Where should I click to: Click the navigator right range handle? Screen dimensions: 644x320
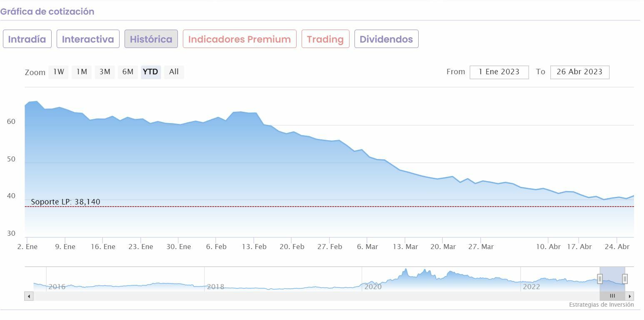(x=625, y=279)
